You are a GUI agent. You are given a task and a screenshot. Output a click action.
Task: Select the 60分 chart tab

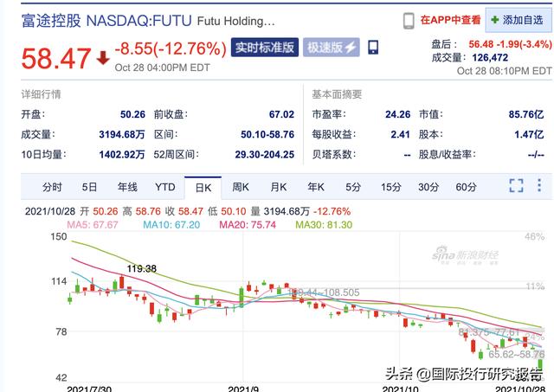(466, 187)
